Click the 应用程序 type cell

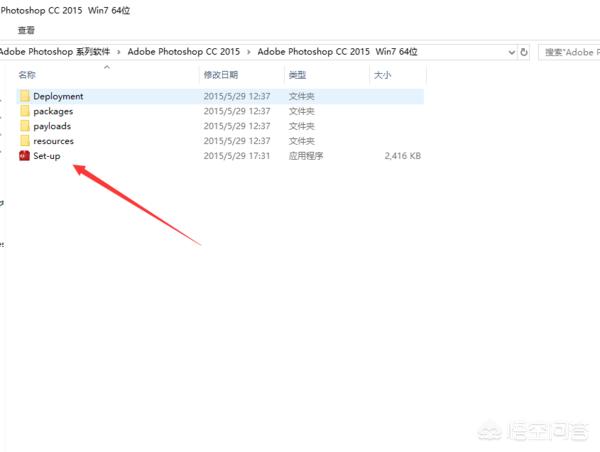pos(306,156)
